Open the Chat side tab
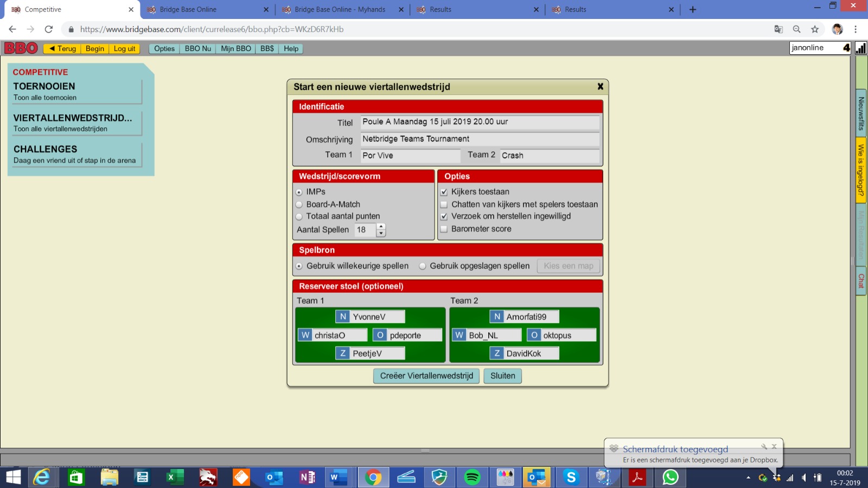The image size is (868, 488). 861,281
